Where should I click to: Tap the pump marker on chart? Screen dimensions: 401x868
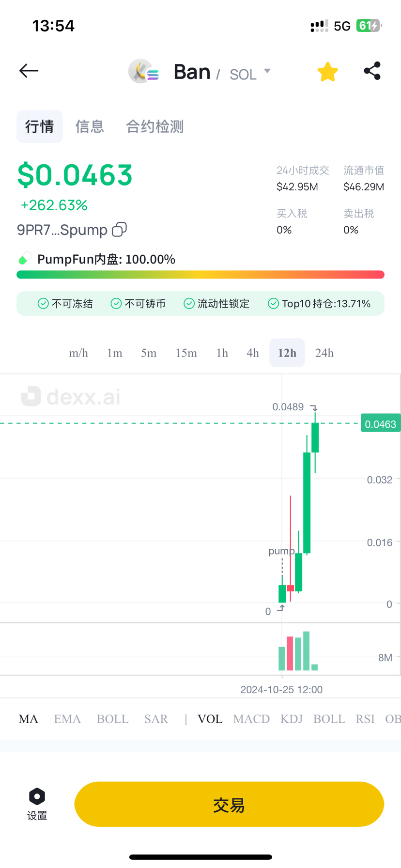(x=281, y=551)
